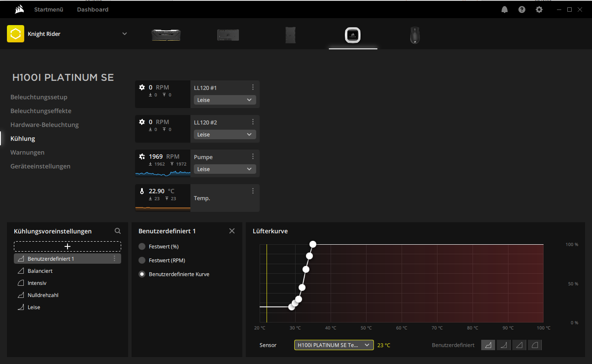The width and height of the screenshot is (592, 364).
Task: Open Hardware-Beleuchtung section
Action: click(x=45, y=125)
